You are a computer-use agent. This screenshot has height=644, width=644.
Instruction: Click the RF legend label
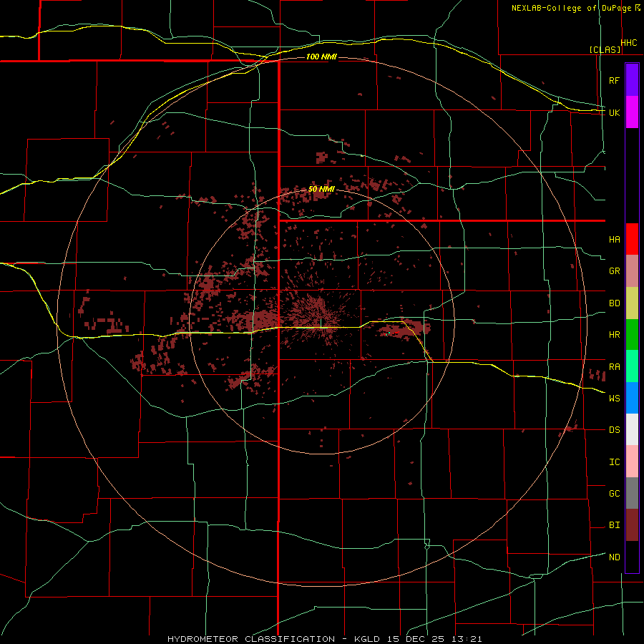[x=614, y=80]
